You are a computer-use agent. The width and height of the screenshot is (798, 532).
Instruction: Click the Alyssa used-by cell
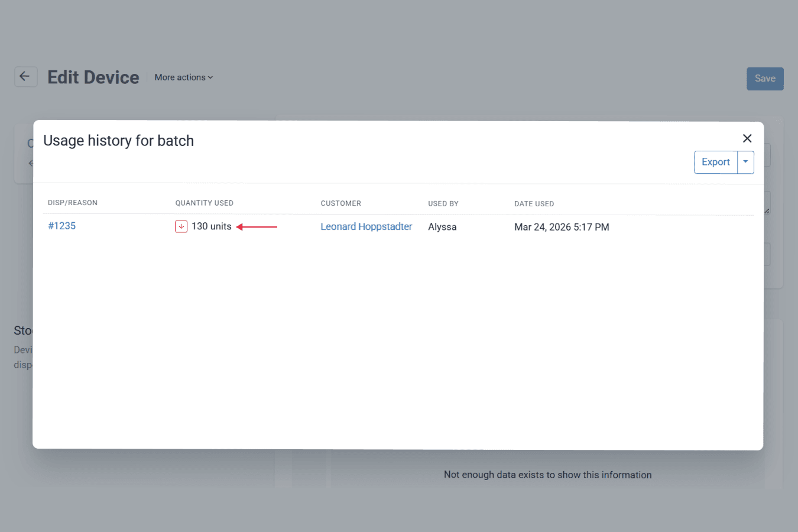[442, 227]
